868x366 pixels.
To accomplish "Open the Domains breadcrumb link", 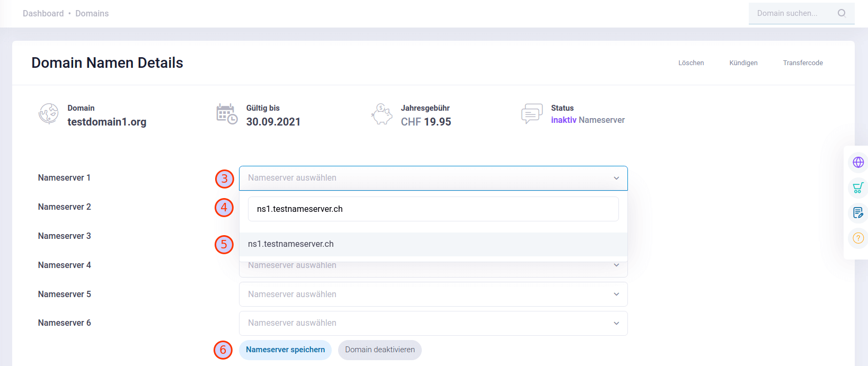I will 92,13.
